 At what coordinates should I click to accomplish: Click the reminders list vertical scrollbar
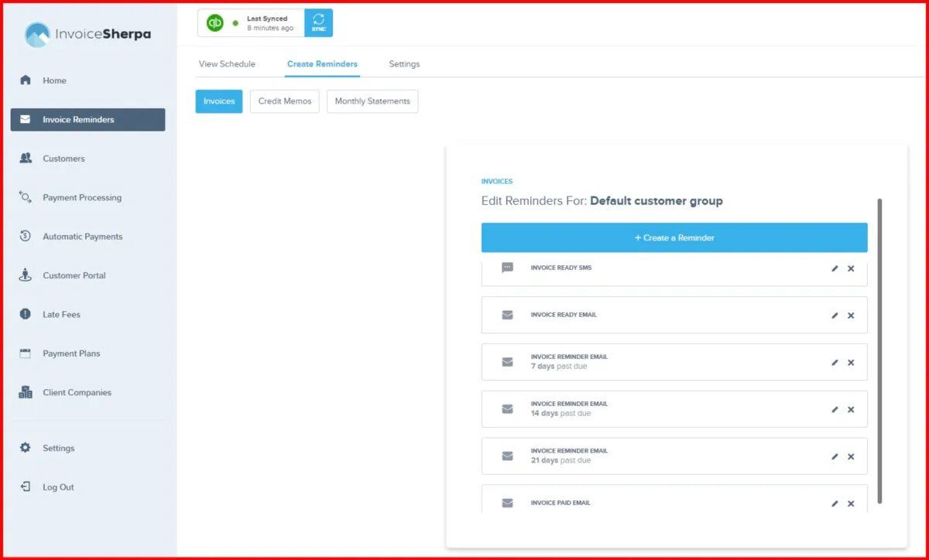pos(879,352)
